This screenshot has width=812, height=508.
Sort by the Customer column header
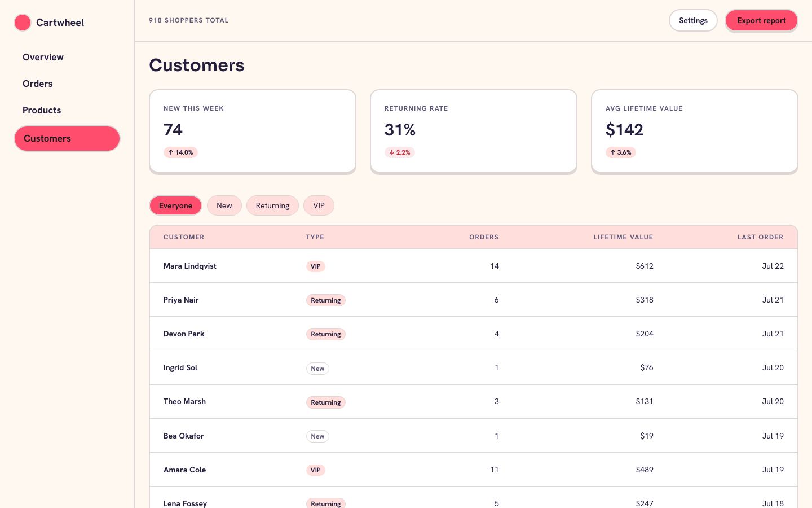click(184, 237)
